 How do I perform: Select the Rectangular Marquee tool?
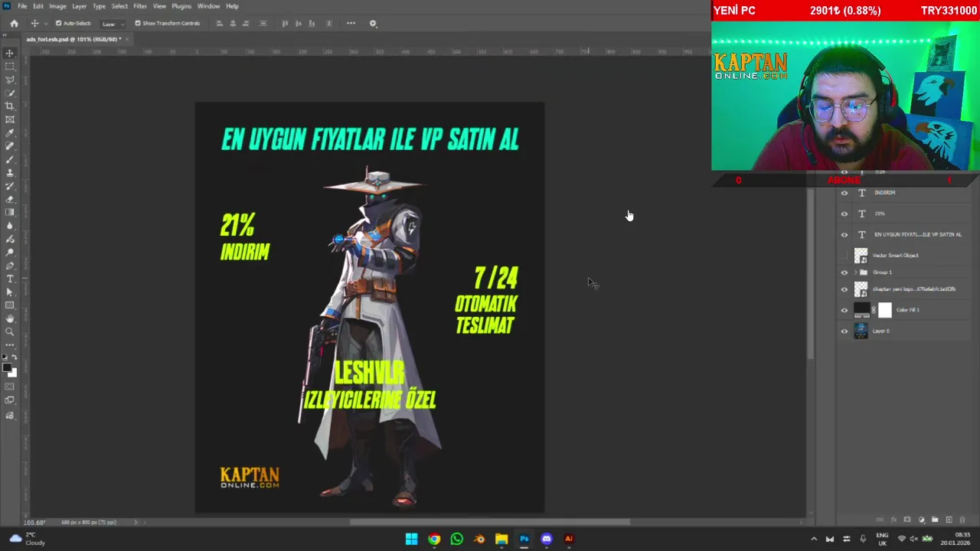click(x=10, y=67)
